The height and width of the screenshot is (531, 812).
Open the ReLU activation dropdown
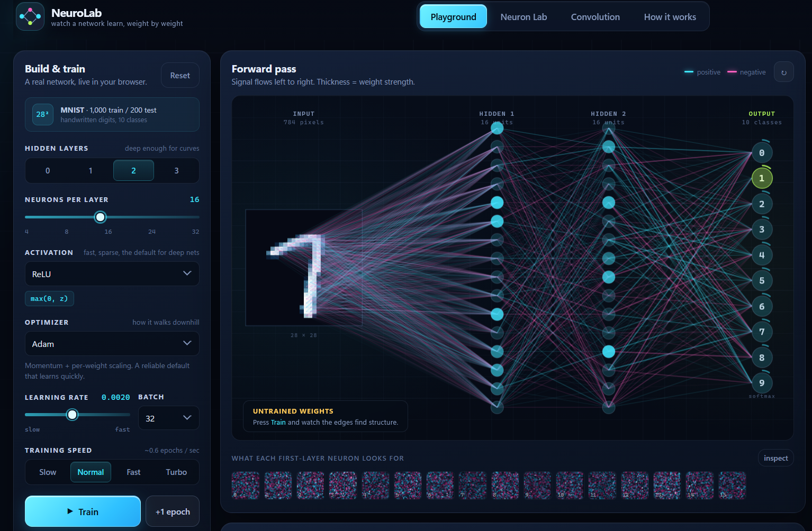(x=112, y=274)
